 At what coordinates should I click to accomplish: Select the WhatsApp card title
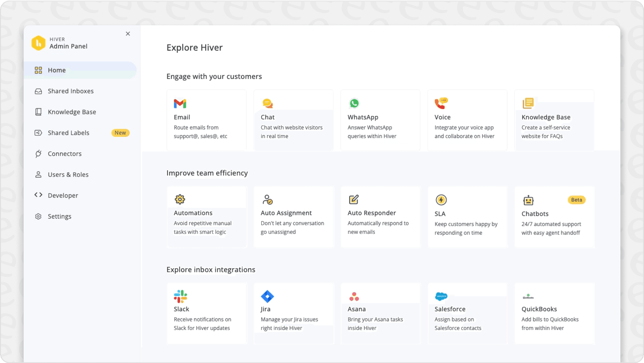click(363, 117)
